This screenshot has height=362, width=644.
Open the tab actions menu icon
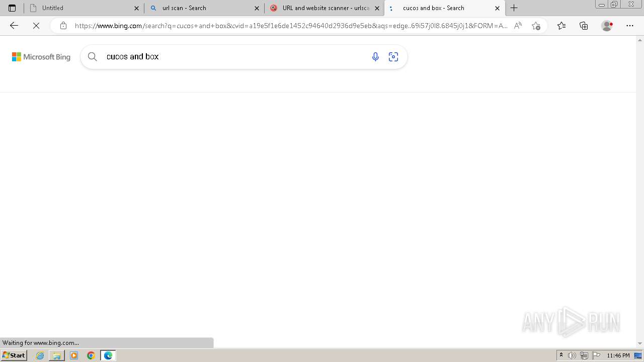(x=12, y=8)
